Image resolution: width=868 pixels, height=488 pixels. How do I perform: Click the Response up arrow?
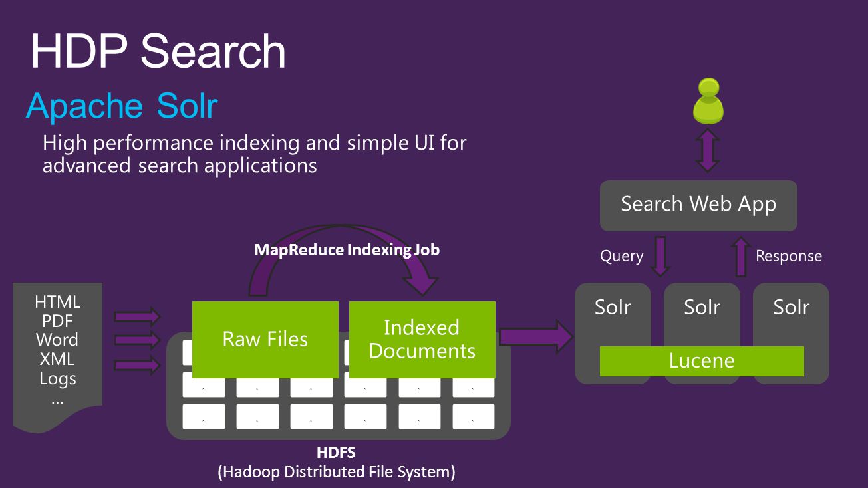tap(740, 256)
